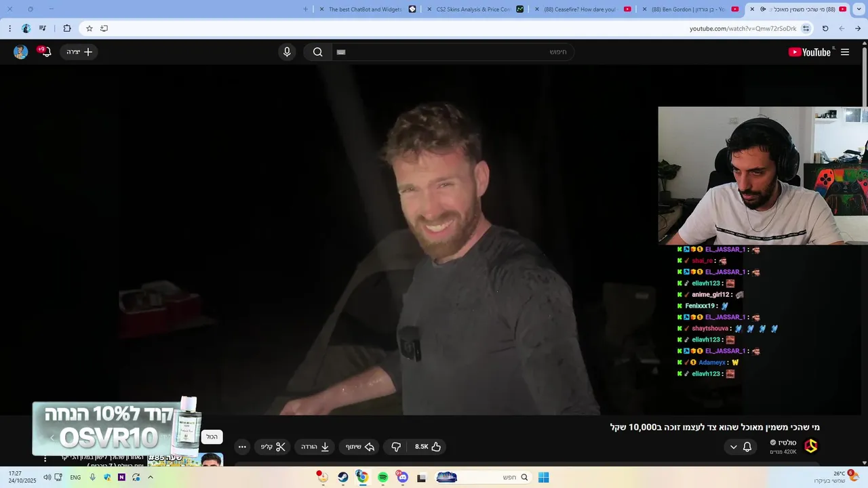The width and height of the screenshot is (868, 488).
Task: Open the browser media control icon
Action: (43, 28)
